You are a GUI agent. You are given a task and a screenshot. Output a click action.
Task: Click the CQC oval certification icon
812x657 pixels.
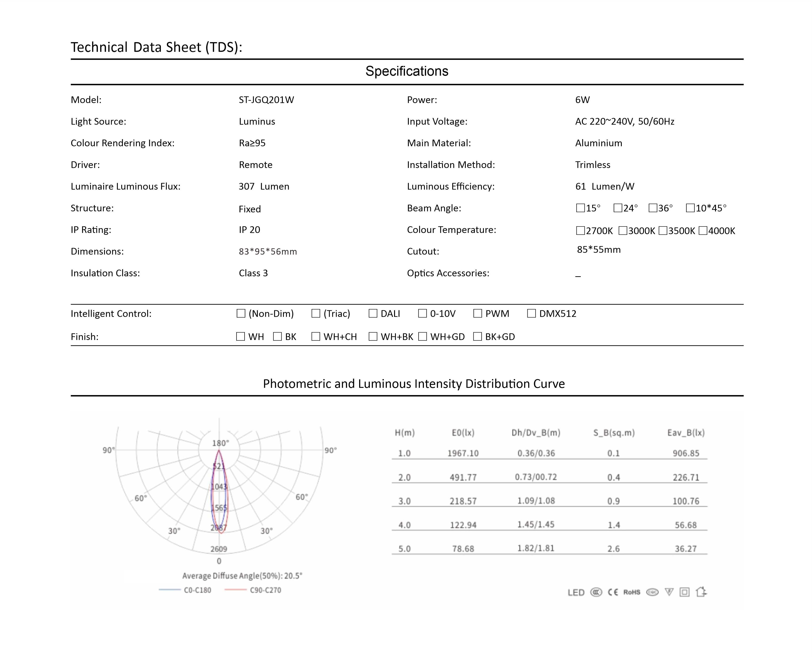pos(652,592)
